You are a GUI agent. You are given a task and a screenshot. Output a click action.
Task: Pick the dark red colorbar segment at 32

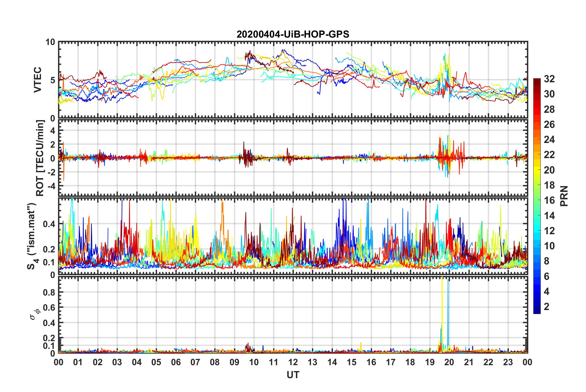(x=537, y=80)
